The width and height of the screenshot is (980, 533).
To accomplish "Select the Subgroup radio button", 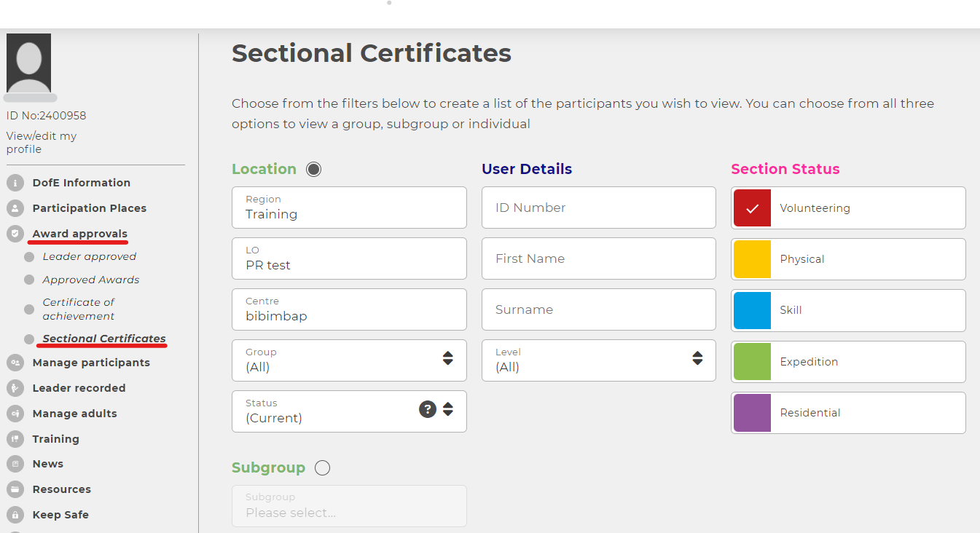I will click(x=322, y=467).
